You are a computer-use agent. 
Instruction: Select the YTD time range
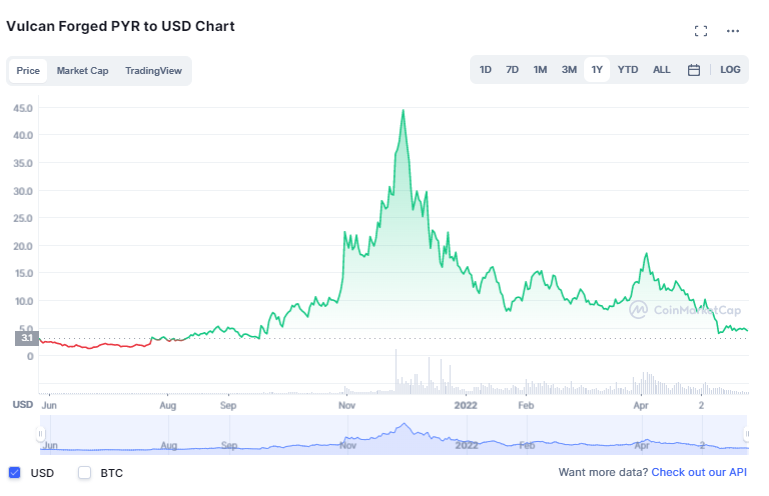pos(628,70)
